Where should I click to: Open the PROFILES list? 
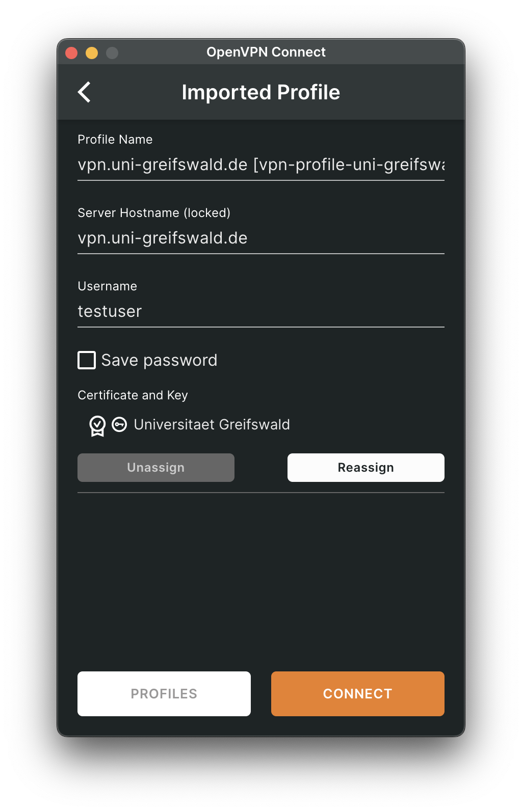(164, 694)
